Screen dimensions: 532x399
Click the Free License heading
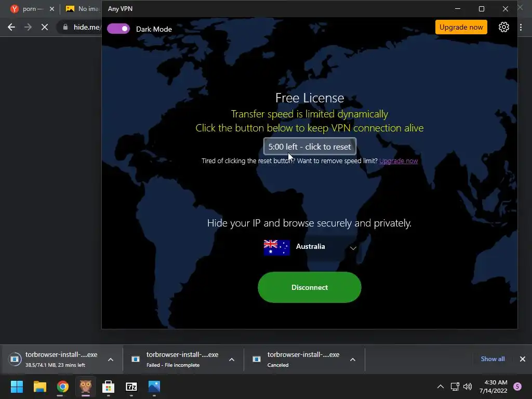point(310,98)
